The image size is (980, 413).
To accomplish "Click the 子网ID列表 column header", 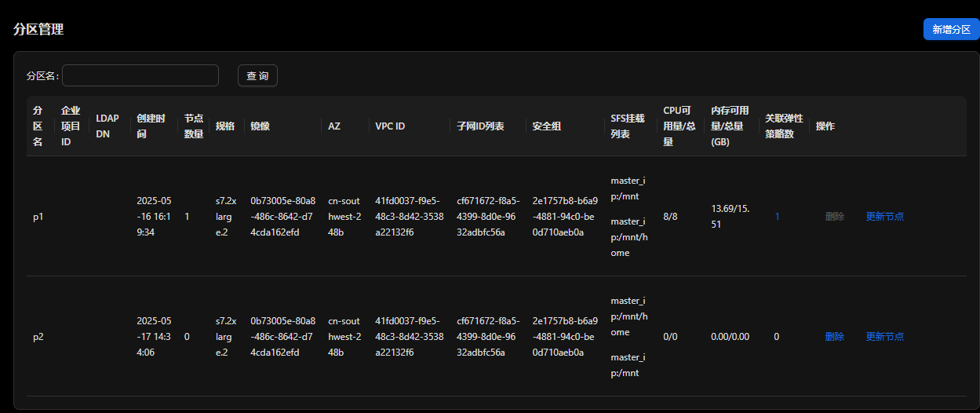I will [480, 126].
